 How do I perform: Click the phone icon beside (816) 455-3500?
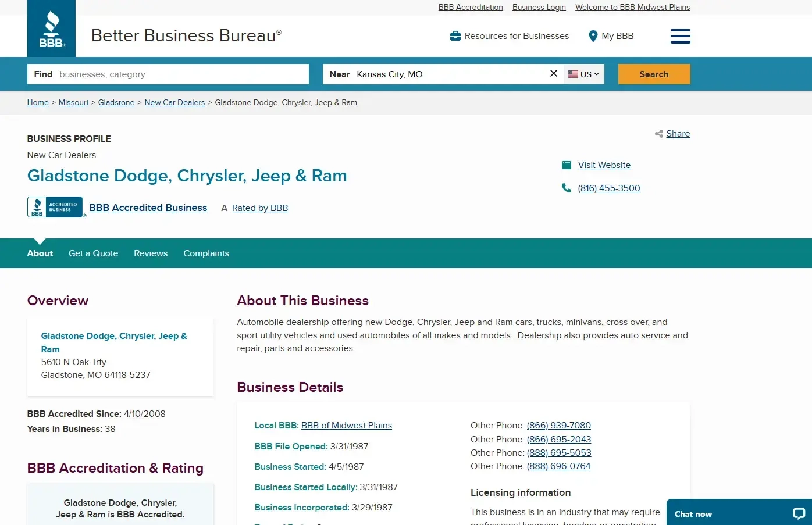point(566,188)
